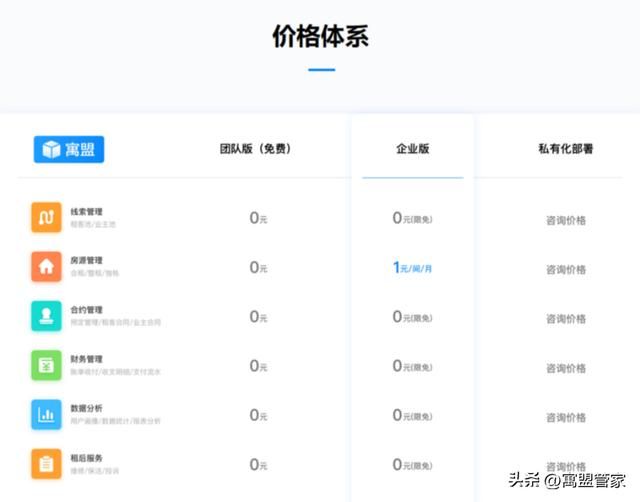Click the green 财务管理 ledger icon

[47, 365]
